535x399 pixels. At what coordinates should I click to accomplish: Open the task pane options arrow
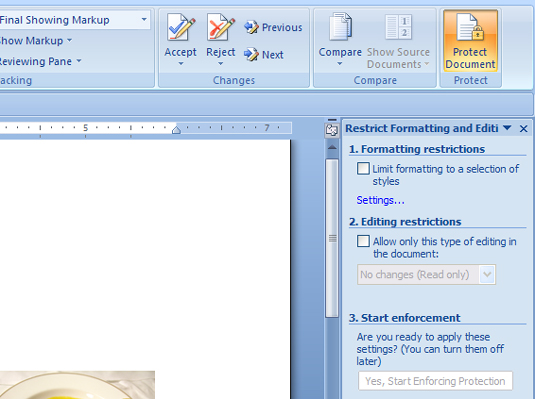click(507, 128)
